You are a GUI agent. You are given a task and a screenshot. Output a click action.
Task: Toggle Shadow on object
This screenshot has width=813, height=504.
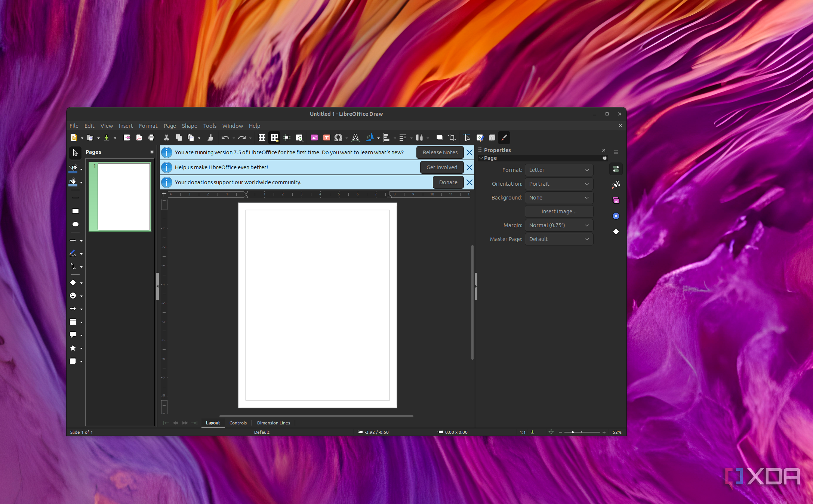tap(440, 138)
